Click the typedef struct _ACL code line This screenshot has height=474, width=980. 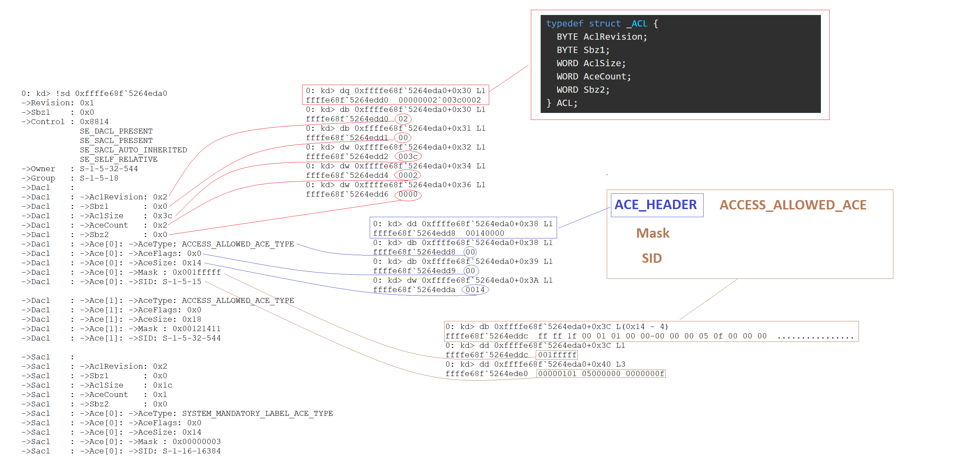[602, 24]
